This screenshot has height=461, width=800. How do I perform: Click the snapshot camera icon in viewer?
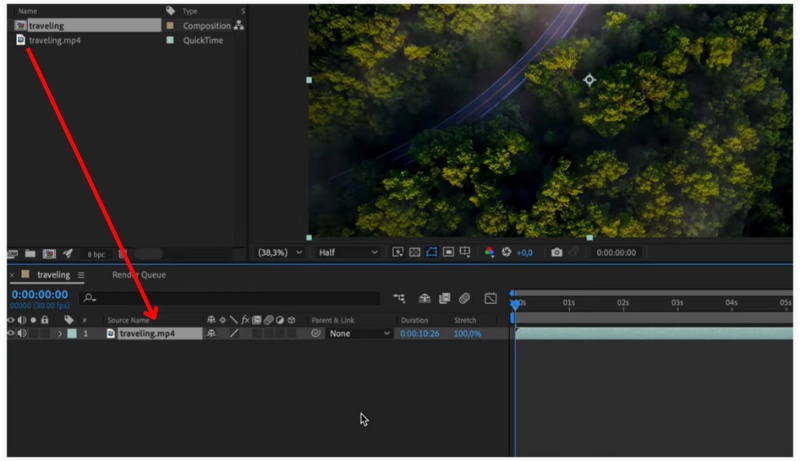[x=557, y=253]
